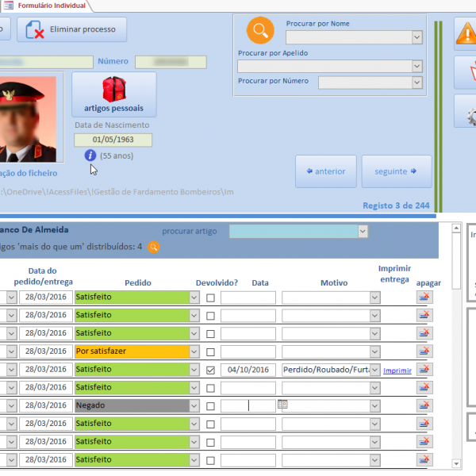Uncheck the Devolvido checkbox dated 04/10/2016

click(210, 370)
